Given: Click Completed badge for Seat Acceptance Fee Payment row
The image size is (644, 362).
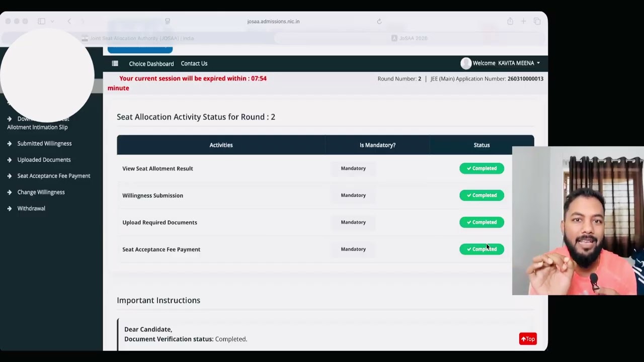Looking at the screenshot, I should [481, 249].
